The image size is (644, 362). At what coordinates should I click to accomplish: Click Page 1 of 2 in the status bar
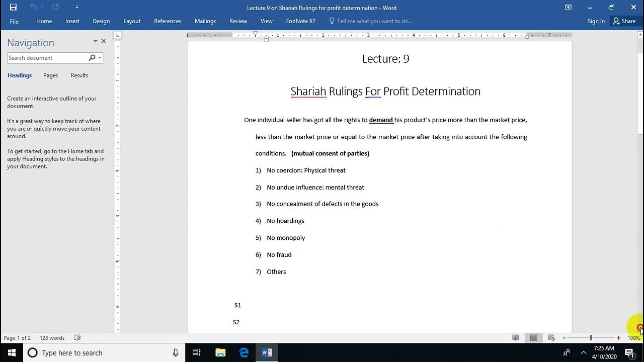(x=17, y=338)
